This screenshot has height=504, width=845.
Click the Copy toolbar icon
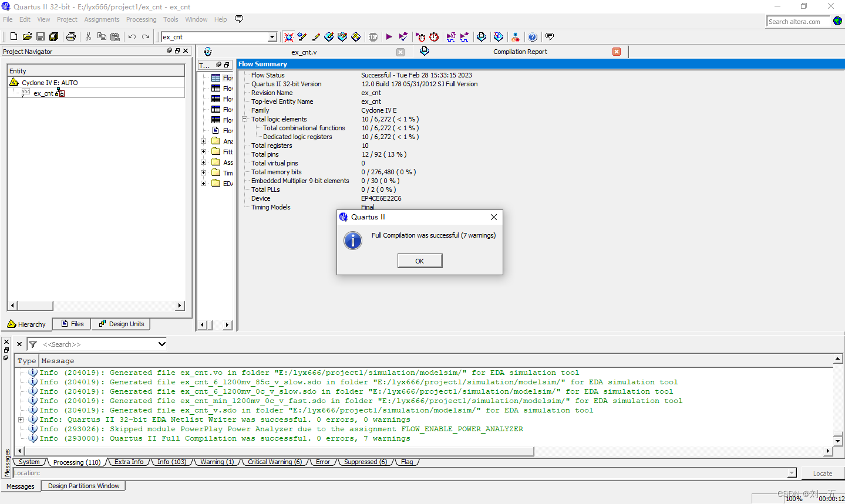(102, 36)
